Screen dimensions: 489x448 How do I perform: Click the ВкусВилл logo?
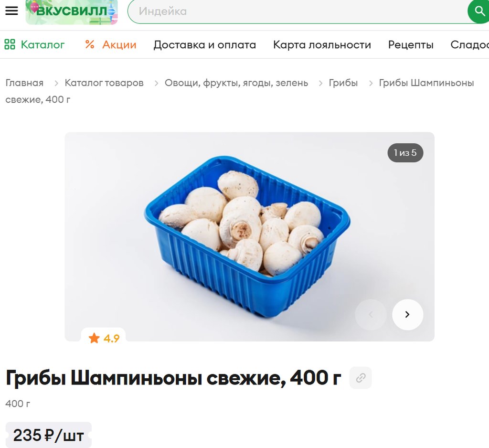tap(72, 12)
